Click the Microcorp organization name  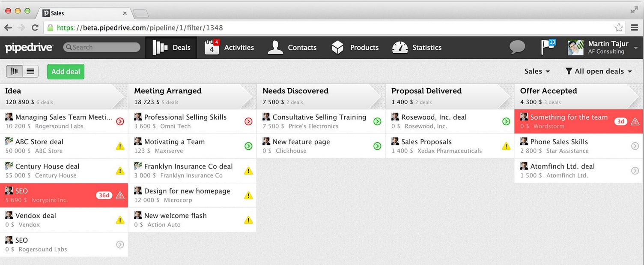coord(179,200)
